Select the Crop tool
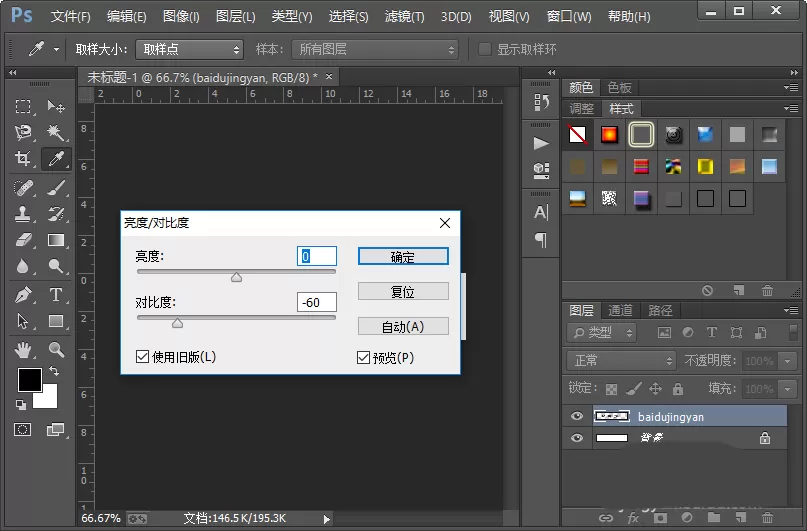807x531 pixels. tap(23, 158)
